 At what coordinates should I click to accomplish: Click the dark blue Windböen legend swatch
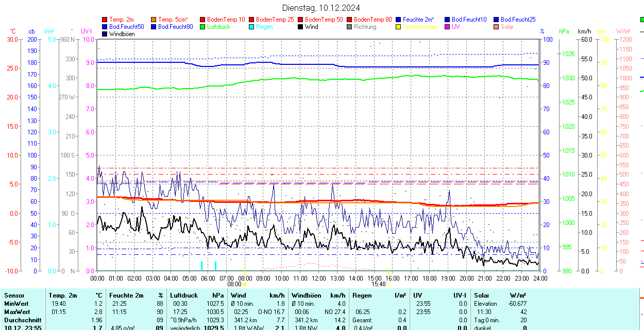105,34
